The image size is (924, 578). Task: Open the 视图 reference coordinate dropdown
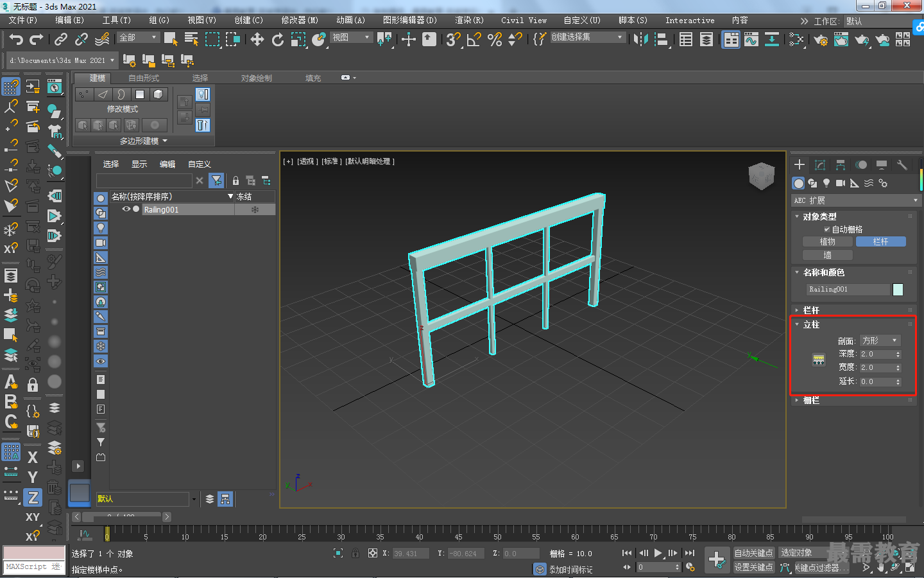(351, 38)
